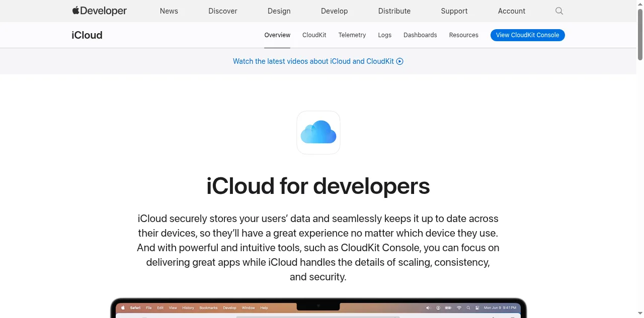Click Bookmarks in the MacBook image menu bar
Image resolution: width=644 pixels, height=318 pixels.
[209, 307]
